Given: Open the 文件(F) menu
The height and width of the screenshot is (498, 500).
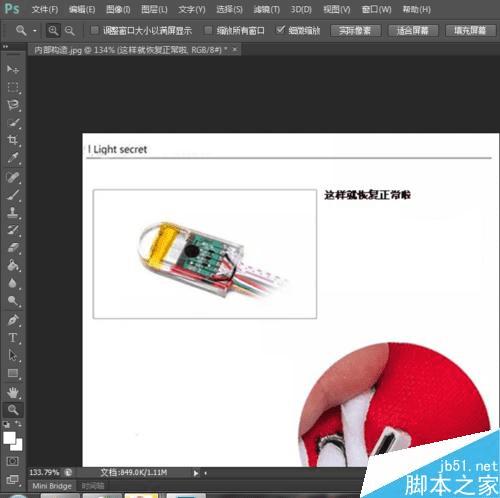Looking at the screenshot, I should click(x=45, y=9).
